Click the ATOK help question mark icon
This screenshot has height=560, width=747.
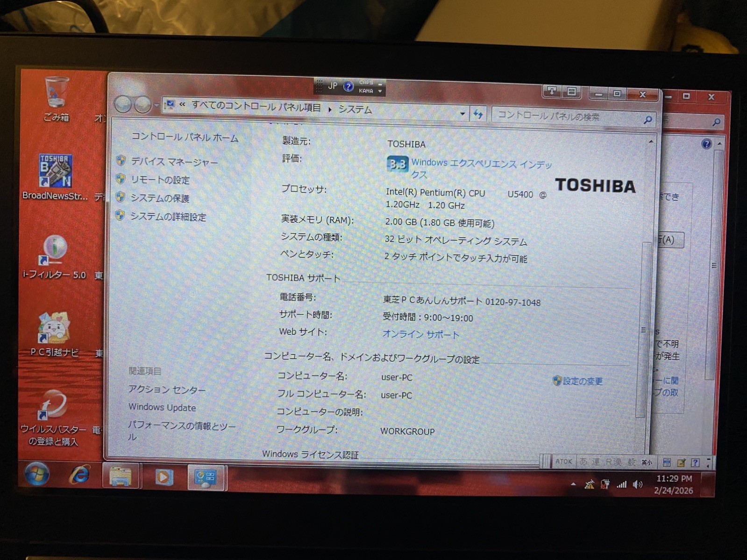695,462
